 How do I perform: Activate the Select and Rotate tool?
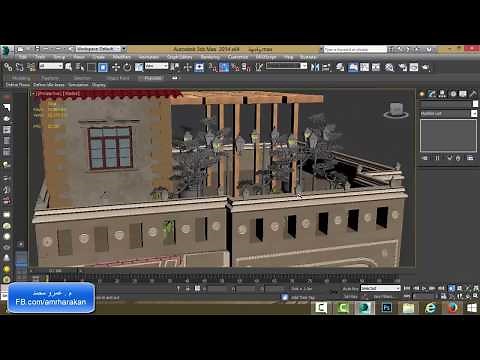pyautogui.click(x=127, y=67)
